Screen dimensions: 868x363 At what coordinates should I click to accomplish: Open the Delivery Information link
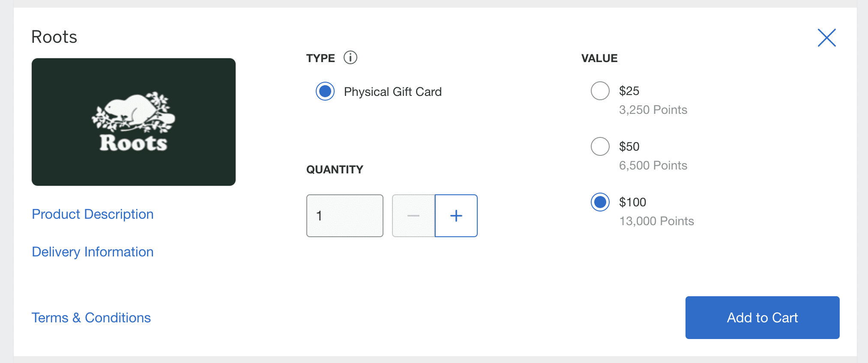tap(93, 252)
